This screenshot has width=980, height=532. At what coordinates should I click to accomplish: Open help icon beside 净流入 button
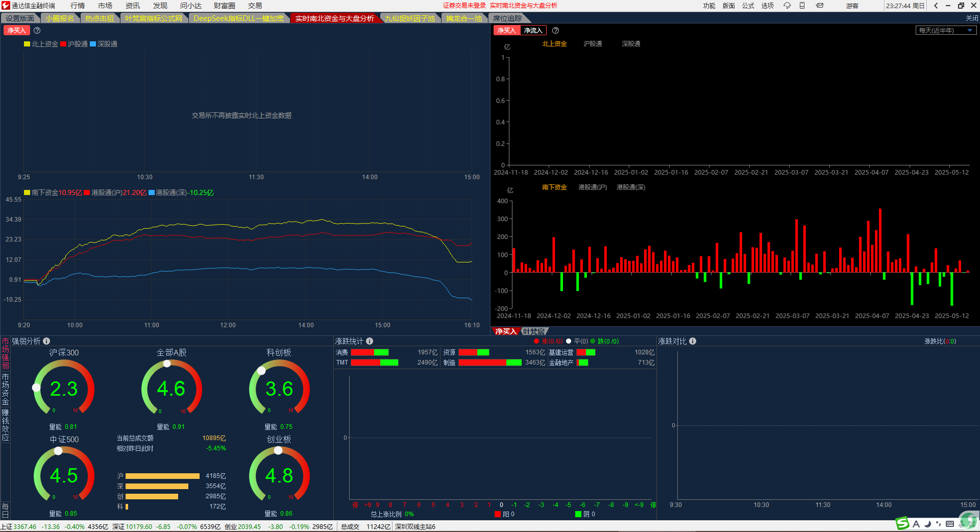pos(555,31)
